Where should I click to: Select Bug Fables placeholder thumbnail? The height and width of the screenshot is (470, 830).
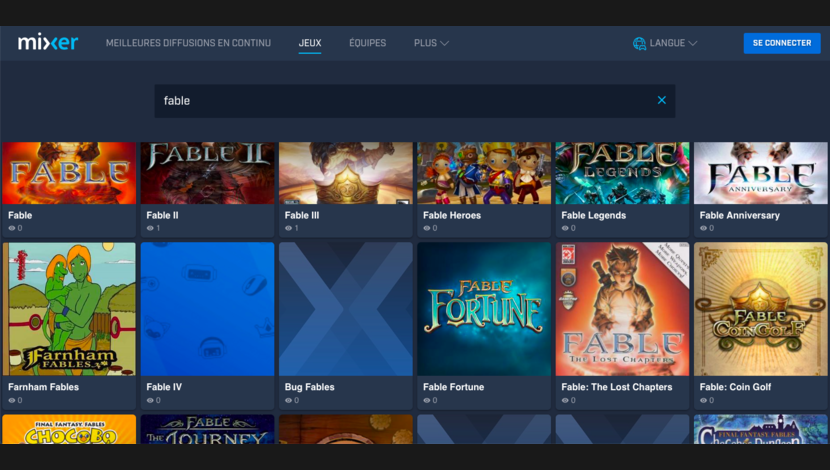pos(345,308)
